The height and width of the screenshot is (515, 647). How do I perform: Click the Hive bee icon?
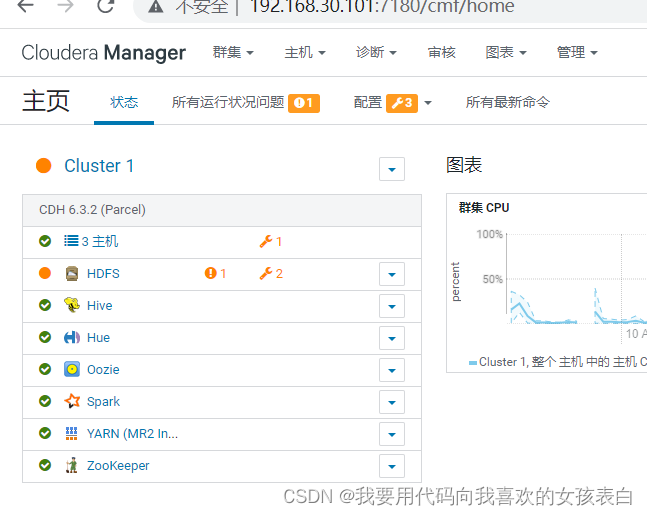(x=71, y=305)
